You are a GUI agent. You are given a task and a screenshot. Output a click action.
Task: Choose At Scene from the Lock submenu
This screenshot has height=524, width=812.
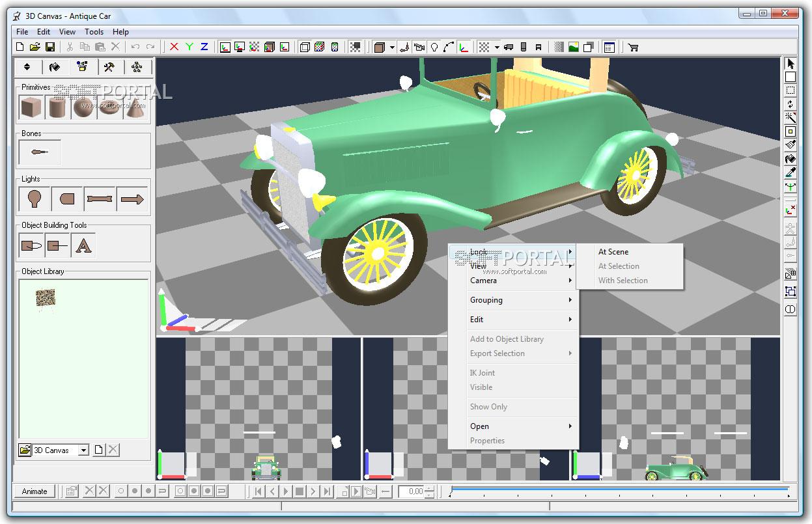(613, 252)
